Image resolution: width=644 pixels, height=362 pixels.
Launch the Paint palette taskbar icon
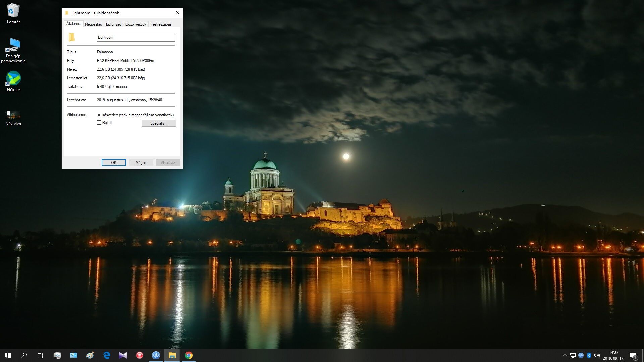tap(90, 355)
